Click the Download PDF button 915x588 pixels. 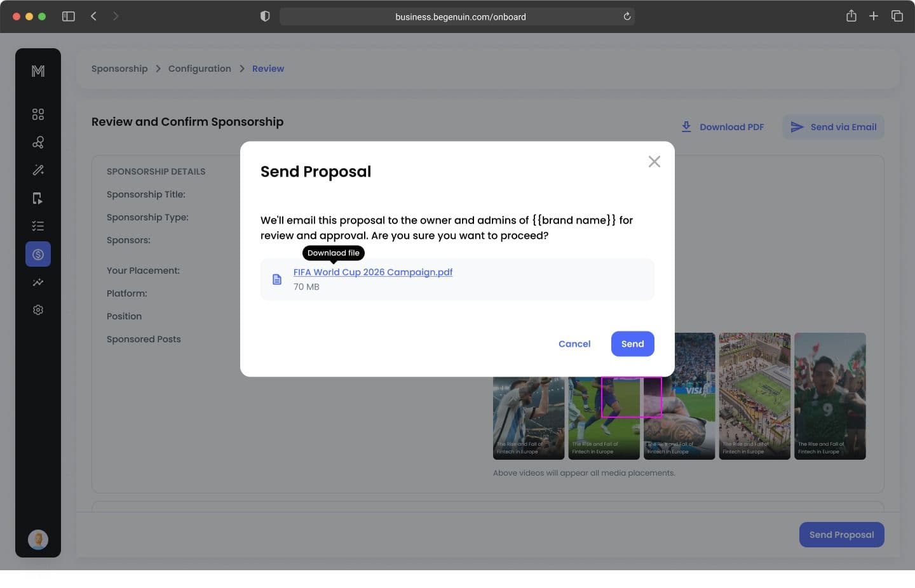tap(722, 127)
